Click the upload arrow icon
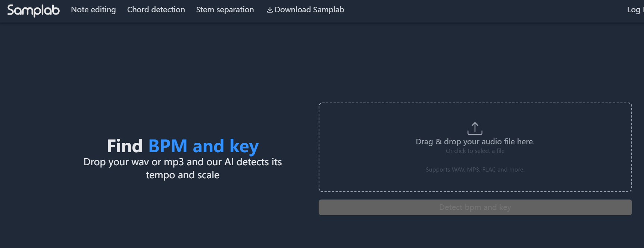This screenshot has width=644, height=248. (x=475, y=128)
